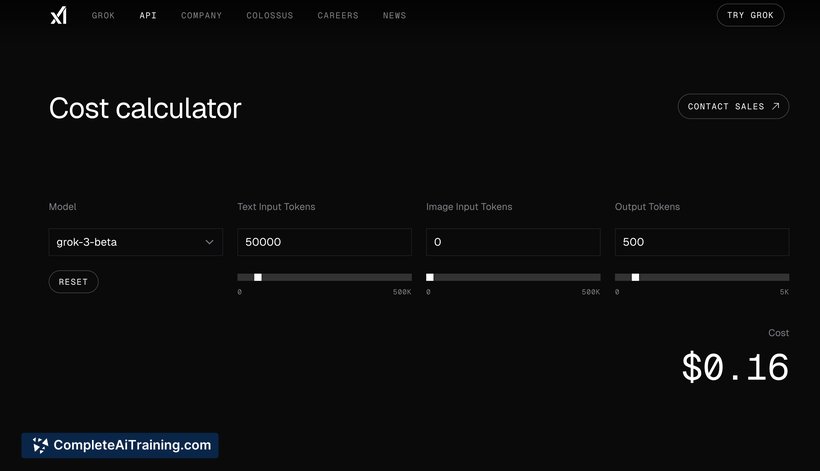This screenshot has width=820, height=471.
Task: Expand the model selector chevron arrow
Action: pyautogui.click(x=209, y=242)
